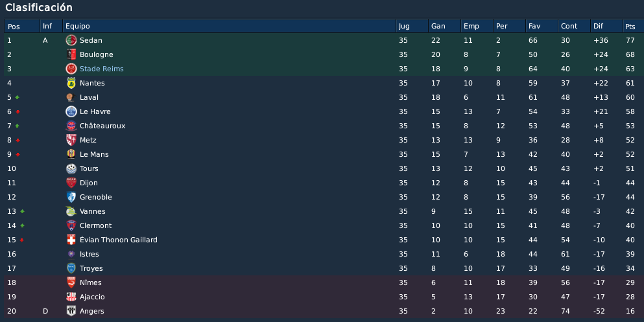Image resolution: width=644 pixels, height=322 pixels.
Task: Click the Sedan club crest icon
Action: point(71,40)
